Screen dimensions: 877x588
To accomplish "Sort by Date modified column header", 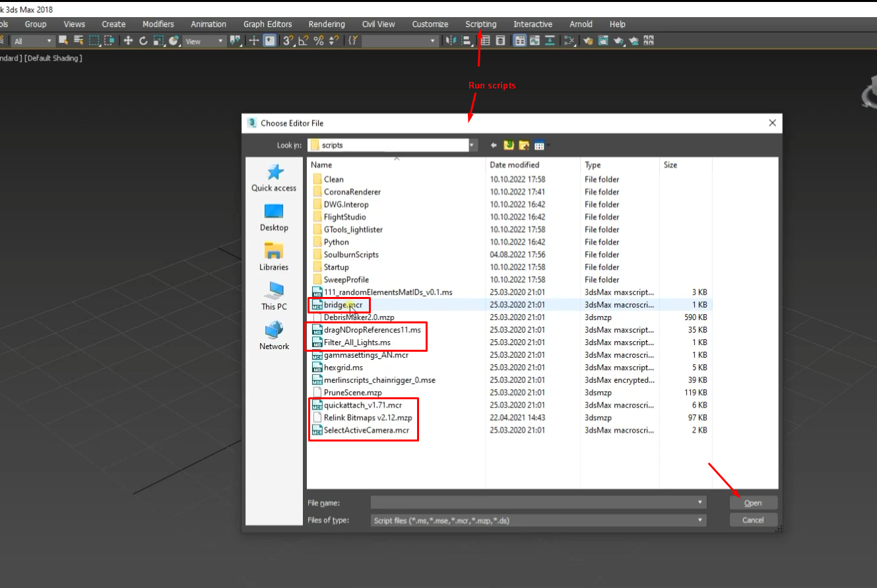I will click(533, 165).
